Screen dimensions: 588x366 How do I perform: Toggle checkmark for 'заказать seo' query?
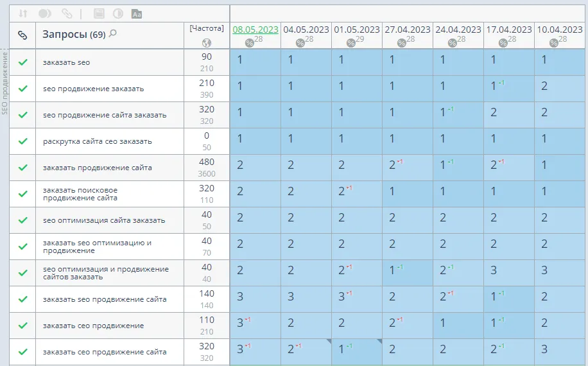click(x=23, y=62)
